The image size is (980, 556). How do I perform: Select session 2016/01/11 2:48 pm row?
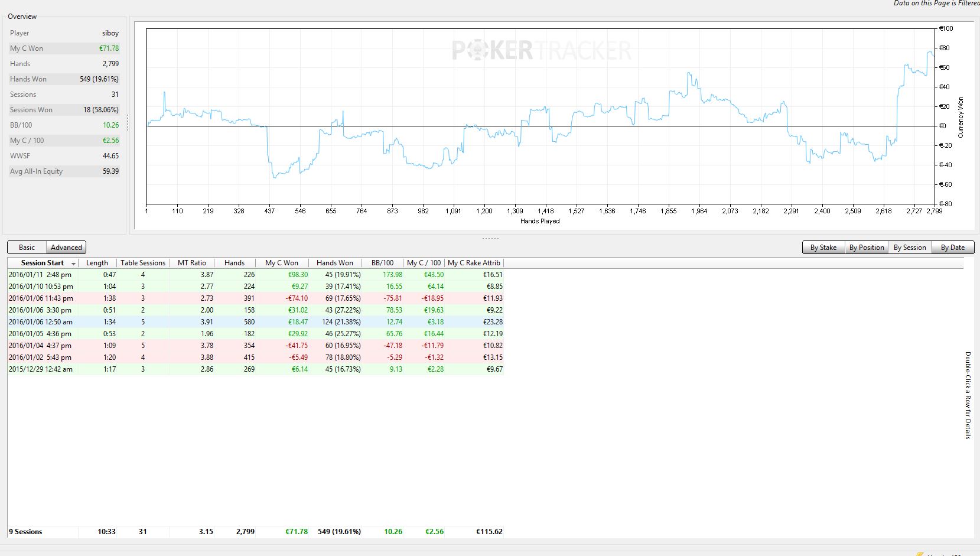tap(255, 275)
